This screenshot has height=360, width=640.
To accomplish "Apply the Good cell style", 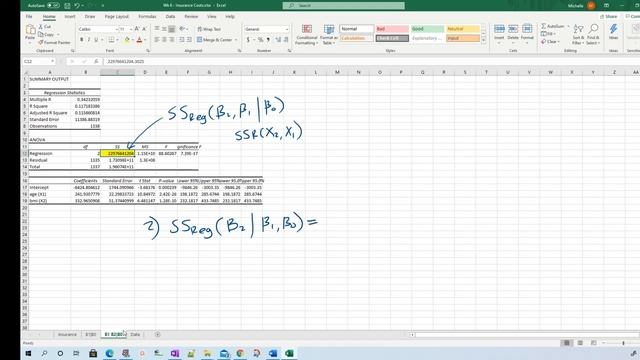I will point(427,29).
